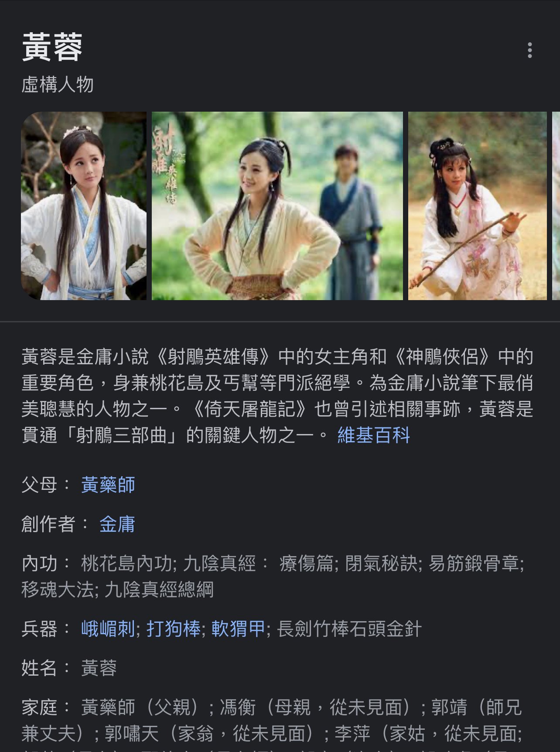Viewport: 560px width, 752px height.
Task: Tap the 創作者 label text
Action: (48, 524)
